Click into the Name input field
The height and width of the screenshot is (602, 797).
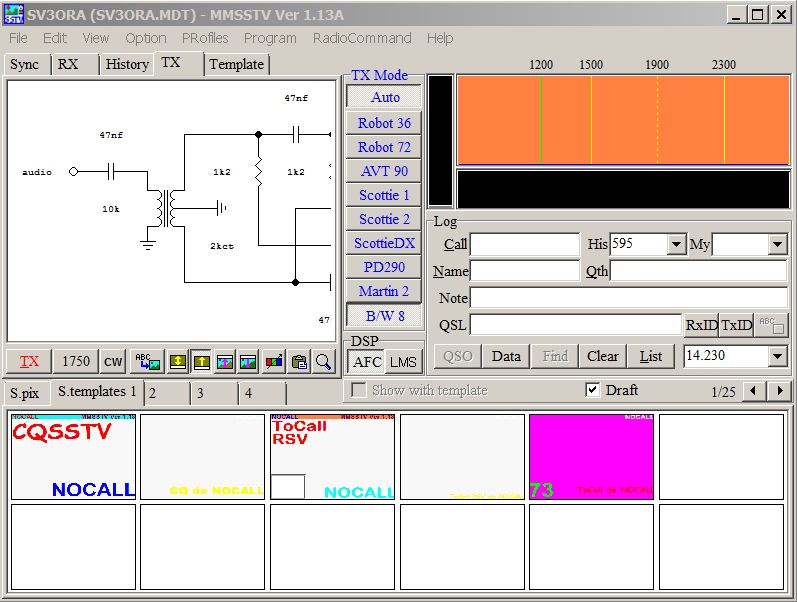pos(525,271)
